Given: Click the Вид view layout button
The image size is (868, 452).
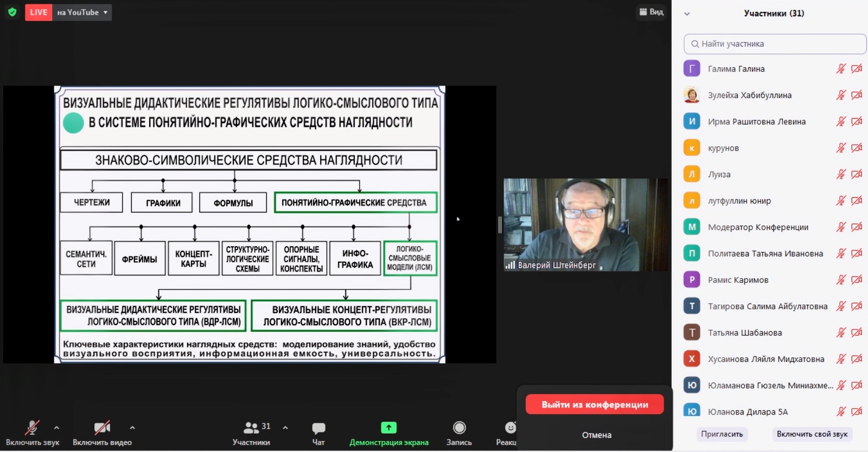Looking at the screenshot, I should point(651,12).
